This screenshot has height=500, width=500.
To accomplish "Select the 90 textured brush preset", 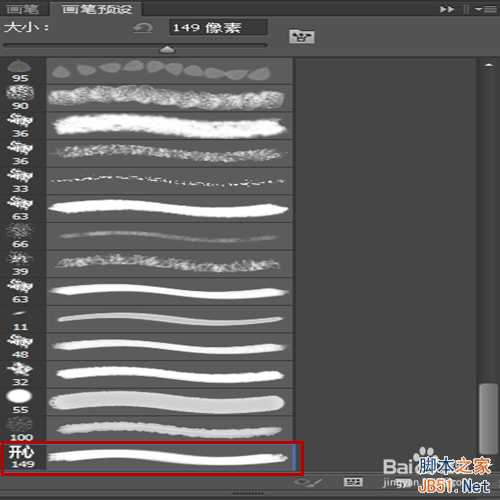I will click(x=147, y=98).
